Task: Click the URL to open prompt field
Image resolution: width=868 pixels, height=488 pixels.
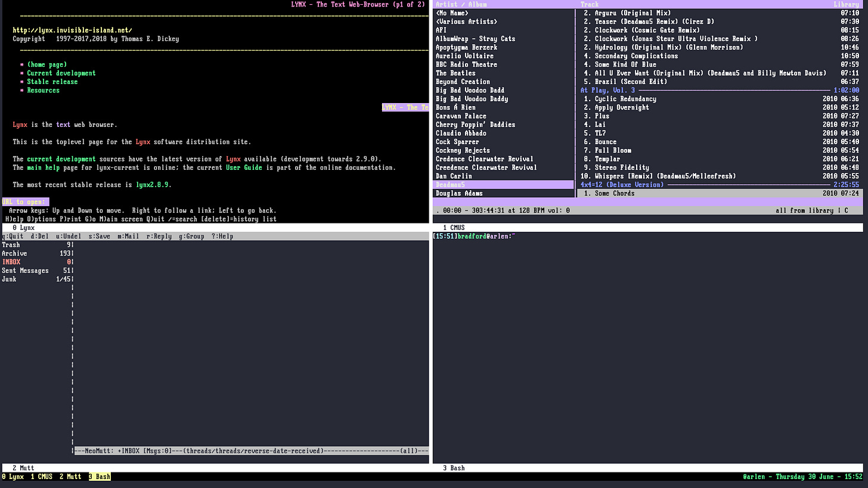Action: (25, 202)
